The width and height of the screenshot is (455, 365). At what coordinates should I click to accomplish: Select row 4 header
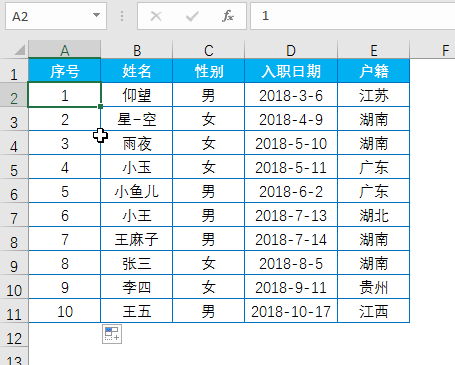[14, 143]
